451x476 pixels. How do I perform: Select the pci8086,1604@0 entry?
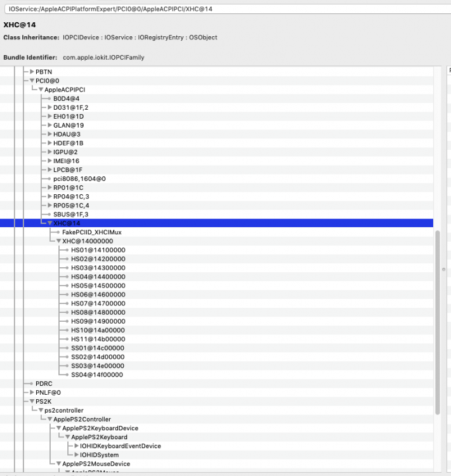79,179
